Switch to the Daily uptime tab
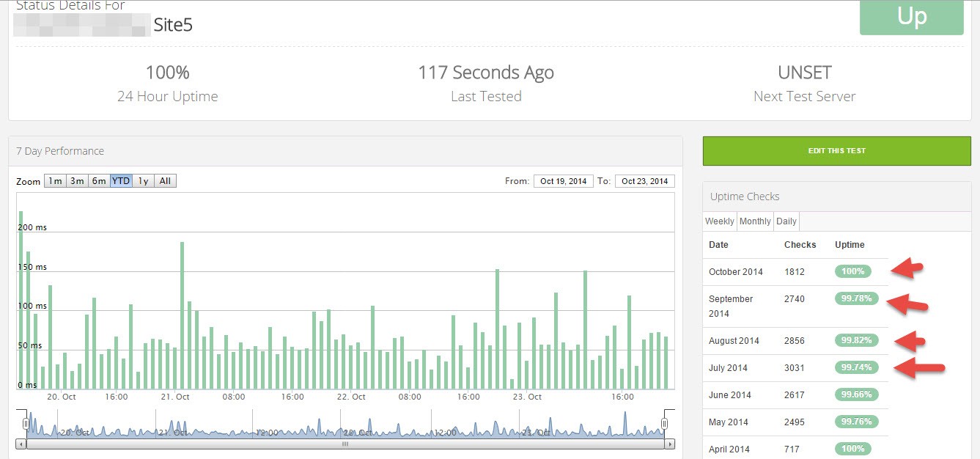The image size is (980, 459). [x=786, y=221]
